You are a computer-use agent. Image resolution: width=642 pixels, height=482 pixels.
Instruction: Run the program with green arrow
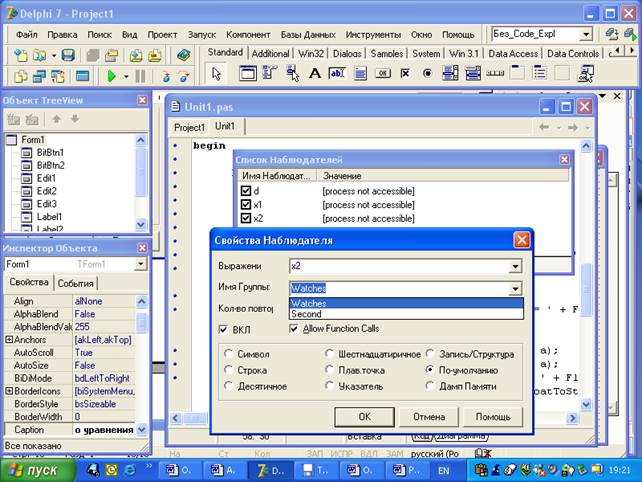click(111, 76)
